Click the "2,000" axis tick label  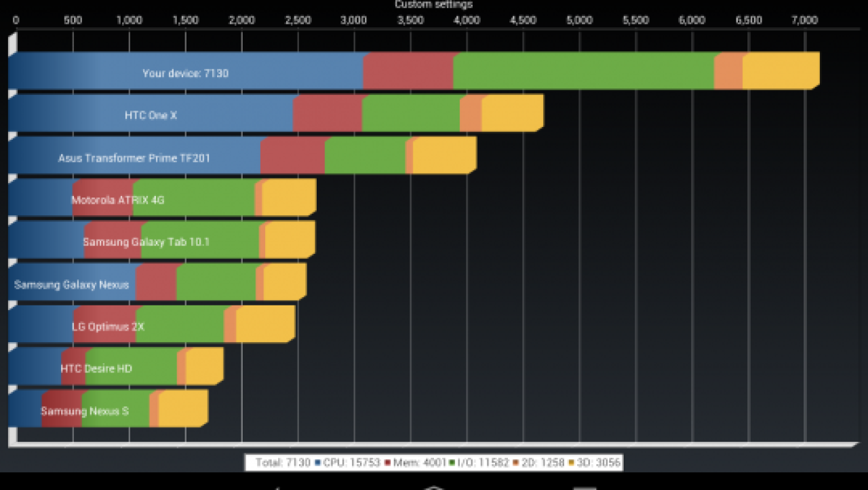tap(241, 20)
